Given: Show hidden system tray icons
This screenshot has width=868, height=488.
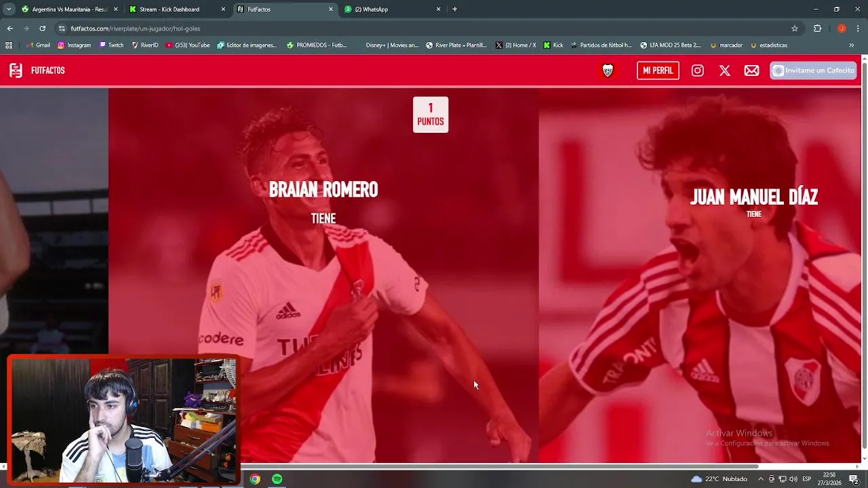Looking at the screenshot, I should click(760, 479).
